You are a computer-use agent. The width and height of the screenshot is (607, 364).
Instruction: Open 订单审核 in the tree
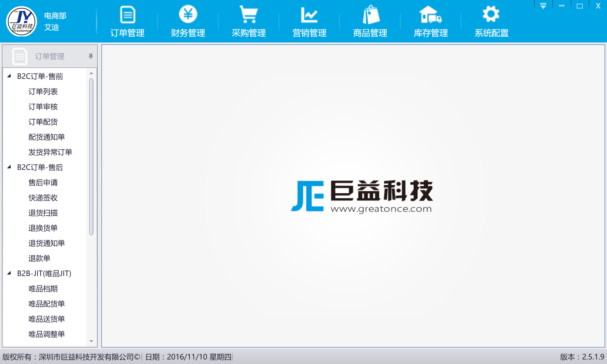[x=43, y=106]
